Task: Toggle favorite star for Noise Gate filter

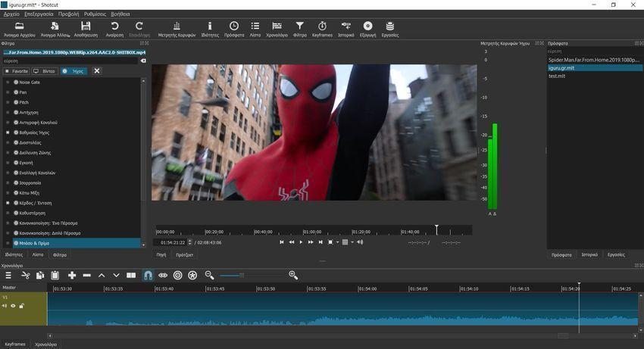Action: [8, 82]
